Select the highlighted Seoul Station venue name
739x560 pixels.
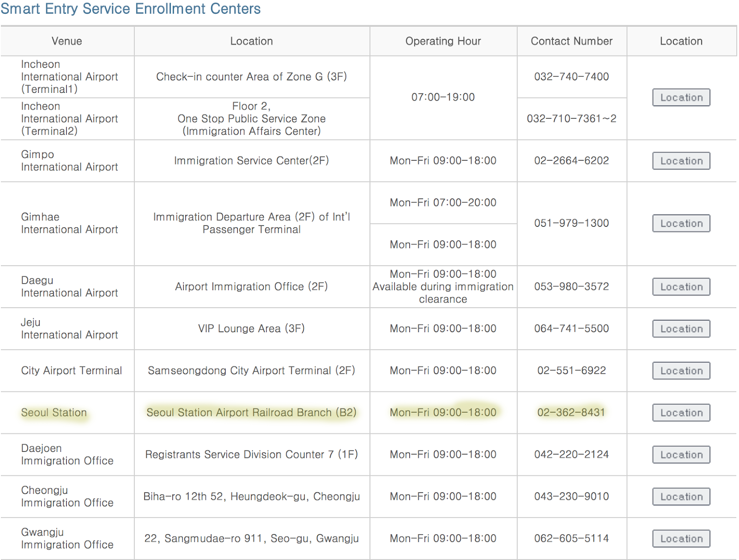54,413
